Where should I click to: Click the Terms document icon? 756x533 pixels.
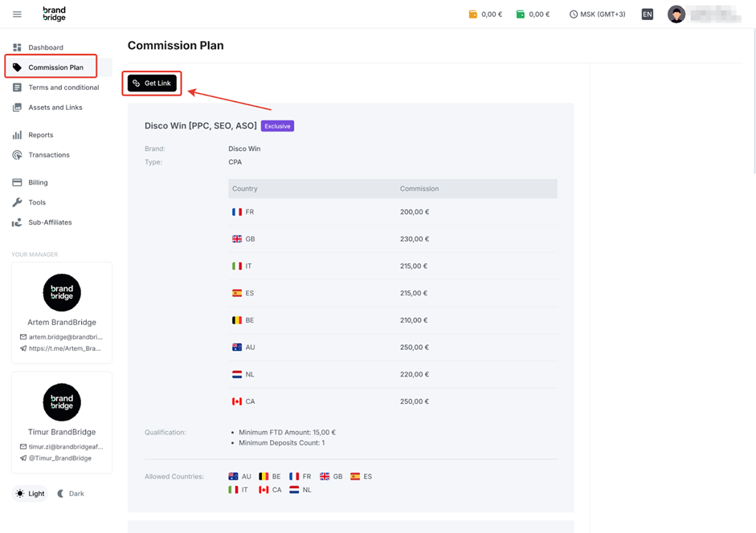click(17, 87)
